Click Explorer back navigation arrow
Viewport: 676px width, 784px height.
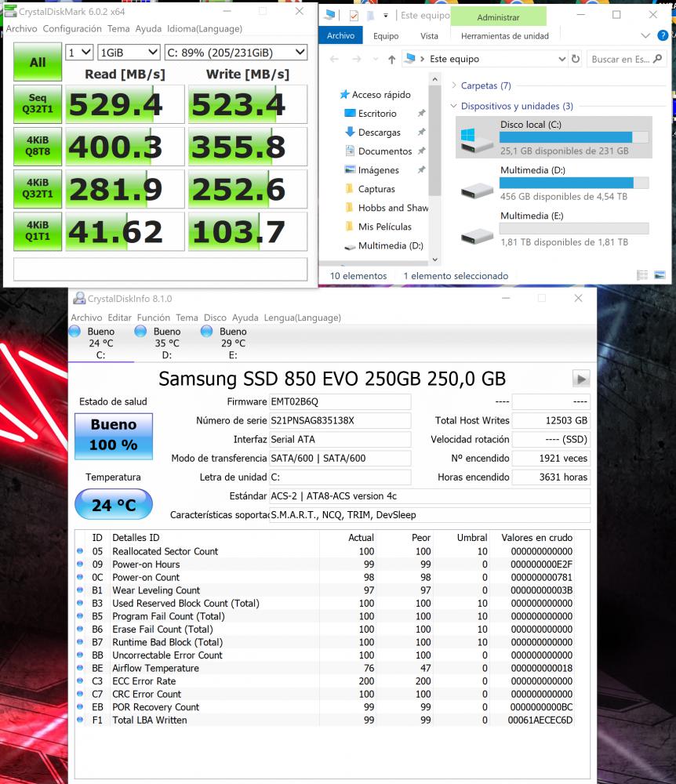pos(334,59)
